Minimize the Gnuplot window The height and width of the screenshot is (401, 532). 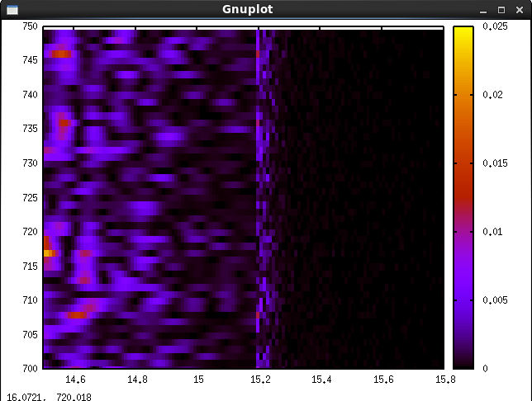coord(484,10)
